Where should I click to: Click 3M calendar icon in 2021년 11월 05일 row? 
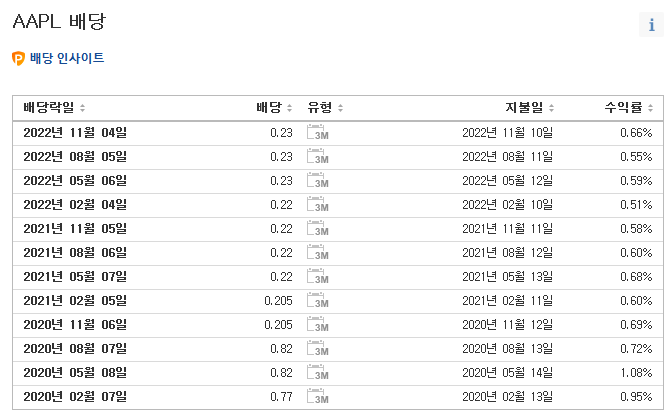(x=317, y=228)
